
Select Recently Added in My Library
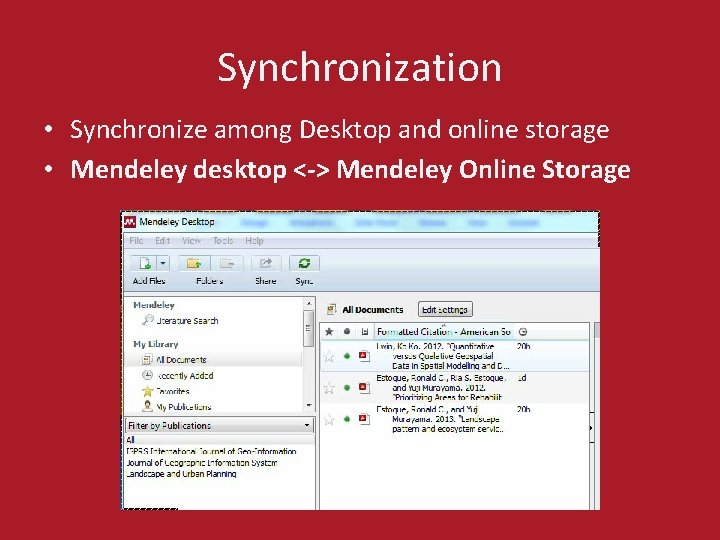185,376
